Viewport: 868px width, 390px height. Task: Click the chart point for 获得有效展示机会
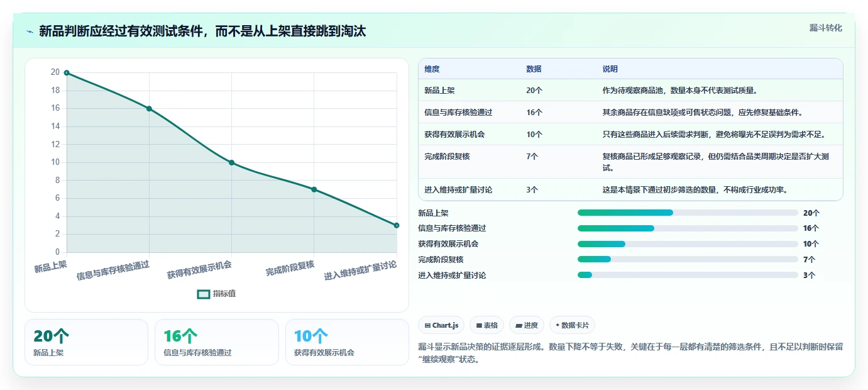click(x=231, y=162)
